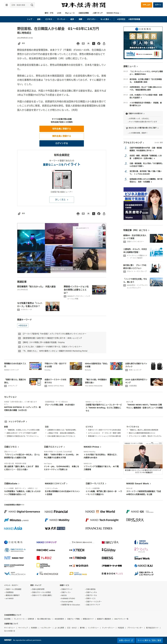Click the X icon below the members-only box
This screenshot has height=644, width=167.
94,213
